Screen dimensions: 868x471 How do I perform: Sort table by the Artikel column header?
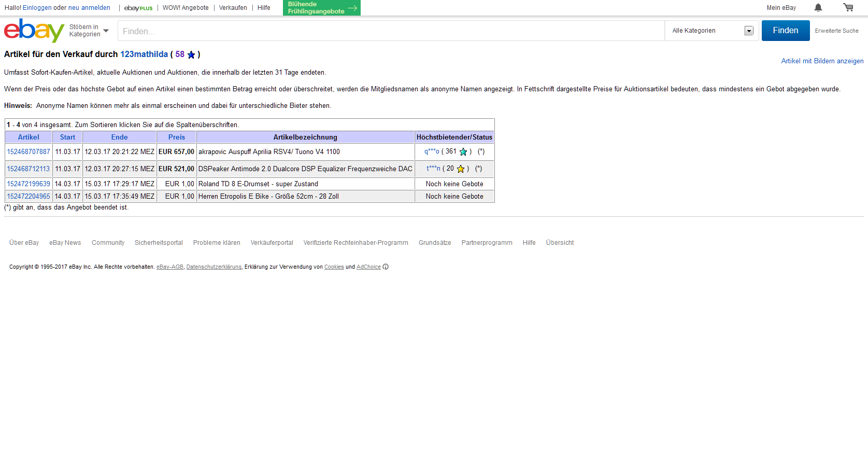point(29,137)
